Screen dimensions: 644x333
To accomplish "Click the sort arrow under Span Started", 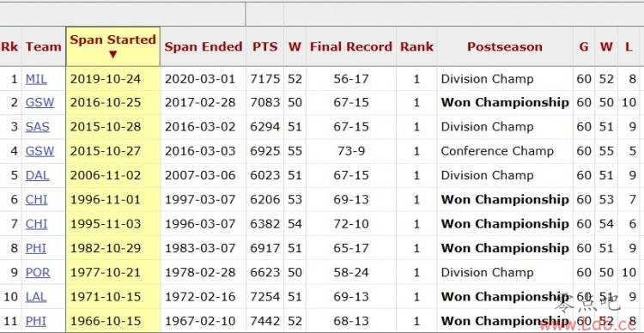I will (113, 54).
